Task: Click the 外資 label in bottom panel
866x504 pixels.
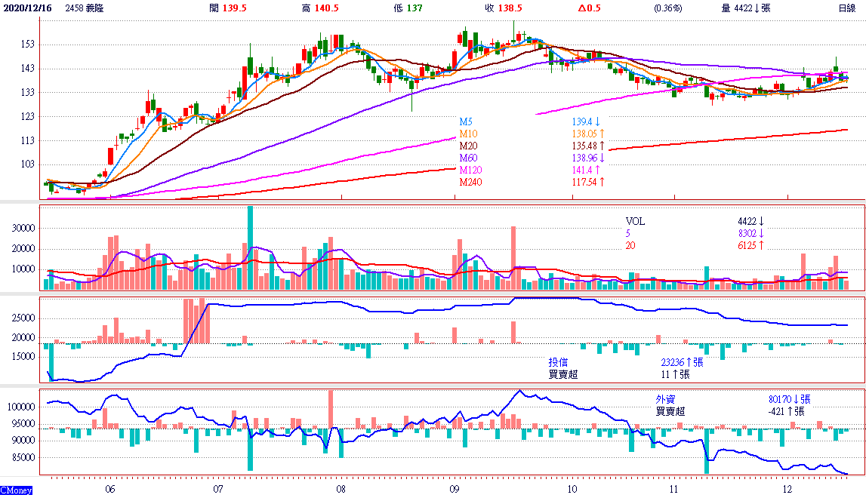Action: tap(666, 399)
